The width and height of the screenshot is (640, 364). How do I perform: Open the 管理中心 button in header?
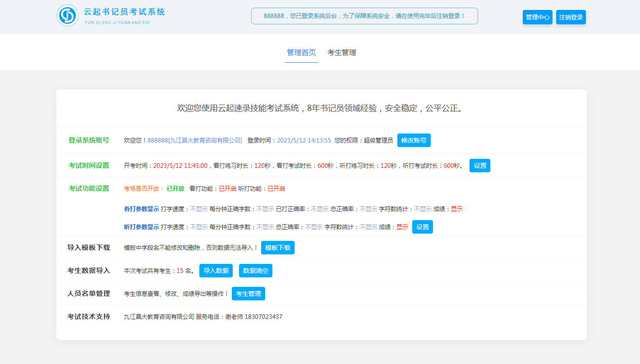(538, 17)
